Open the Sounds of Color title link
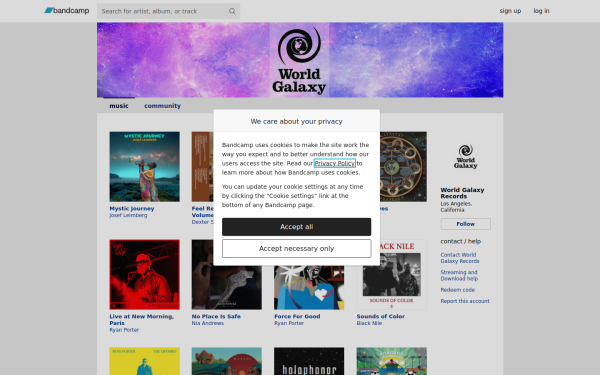 tap(381, 316)
